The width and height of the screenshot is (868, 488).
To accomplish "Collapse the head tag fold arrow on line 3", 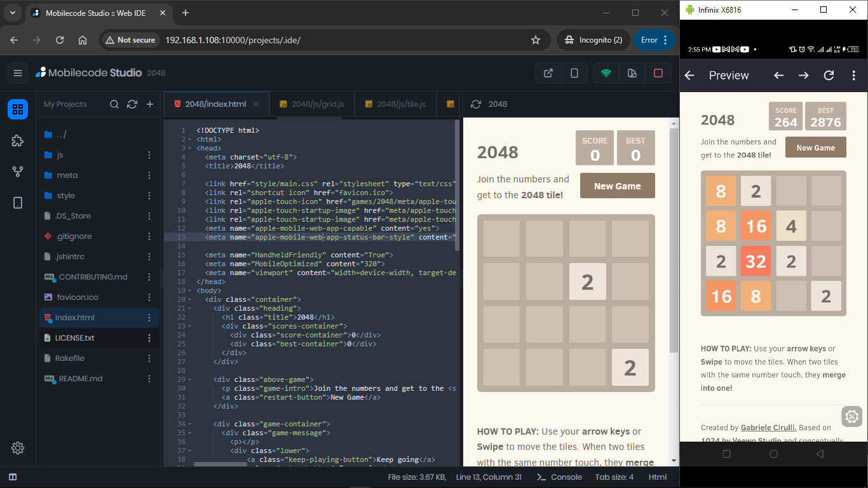I will (191, 148).
